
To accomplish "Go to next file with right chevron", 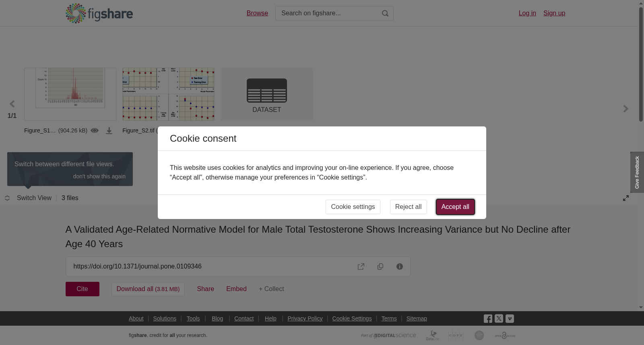I will click(626, 109).
